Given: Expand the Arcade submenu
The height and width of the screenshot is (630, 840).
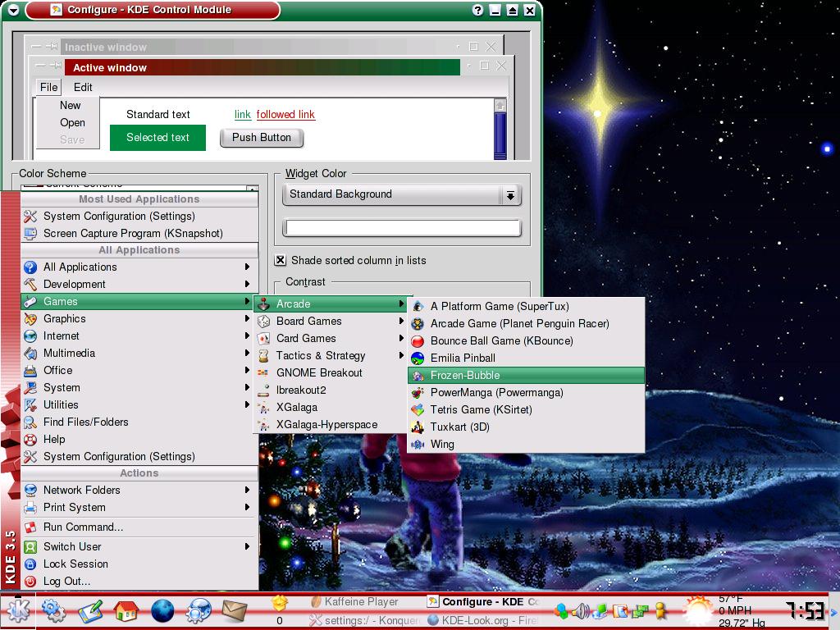Looking at the screenshot, I should (x=330, y=304).
